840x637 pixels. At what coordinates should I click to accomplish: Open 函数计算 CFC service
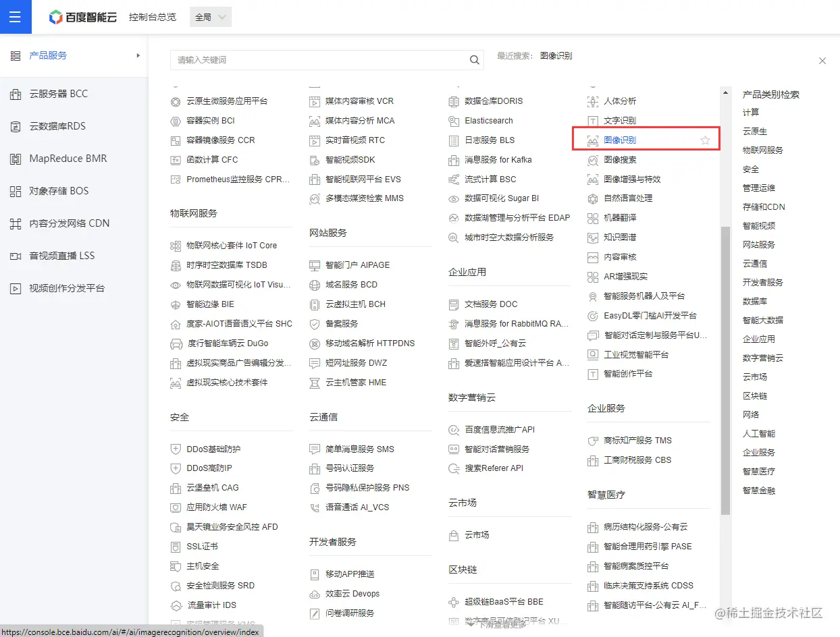click(x=212, y=160)
